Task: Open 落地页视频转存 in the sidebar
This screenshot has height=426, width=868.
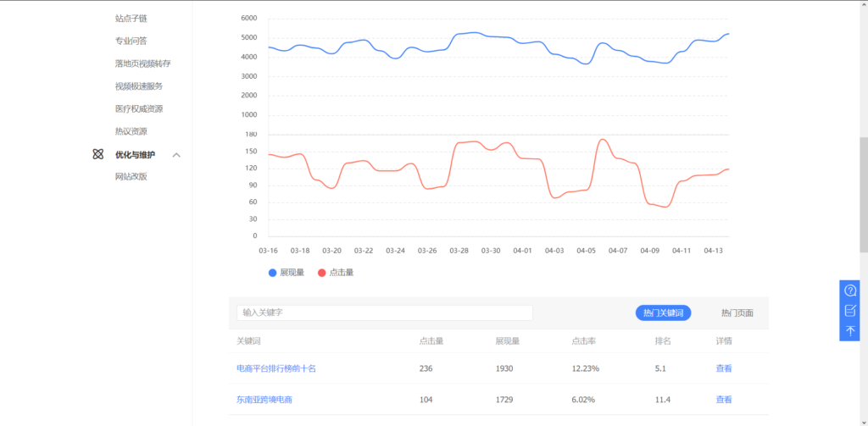Action: 142,64
